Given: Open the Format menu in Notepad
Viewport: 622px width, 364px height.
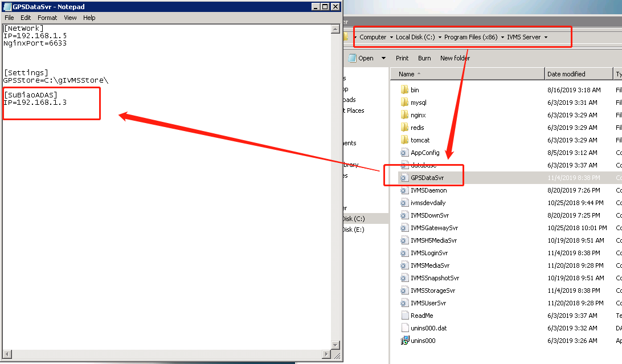Looking at the screenshot, I should [x=47, y=18].
